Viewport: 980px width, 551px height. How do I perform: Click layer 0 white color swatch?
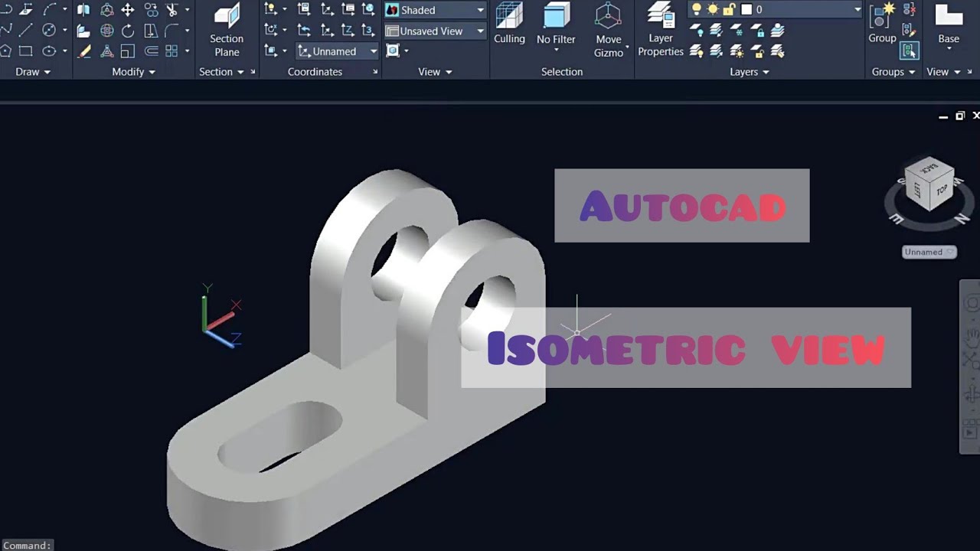pos(746,10)
